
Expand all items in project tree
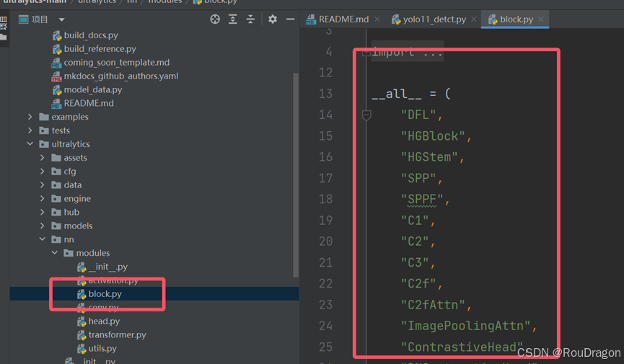(233, 19)
